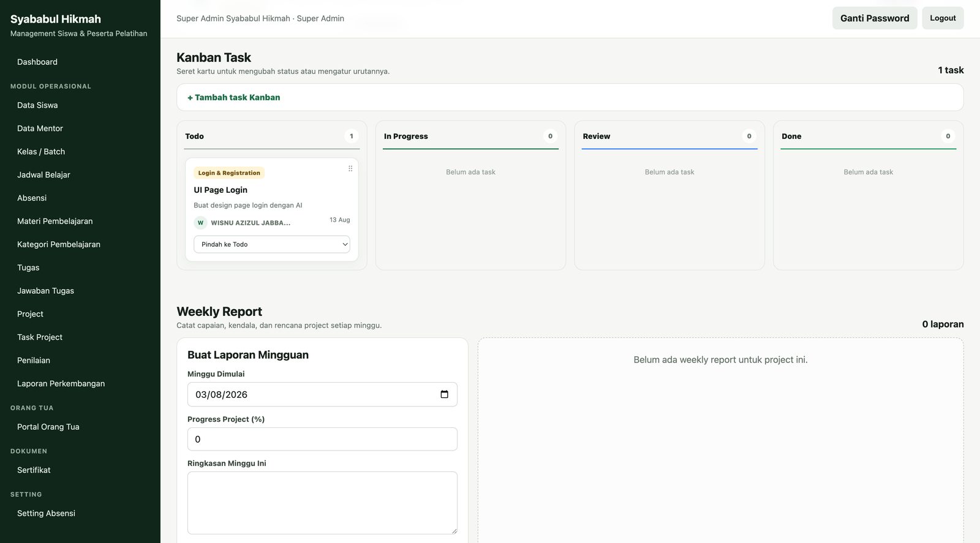The width and height of the screenshot is (980, 543).
Task: Open Setting Absensi
Action: click(46, 514)
